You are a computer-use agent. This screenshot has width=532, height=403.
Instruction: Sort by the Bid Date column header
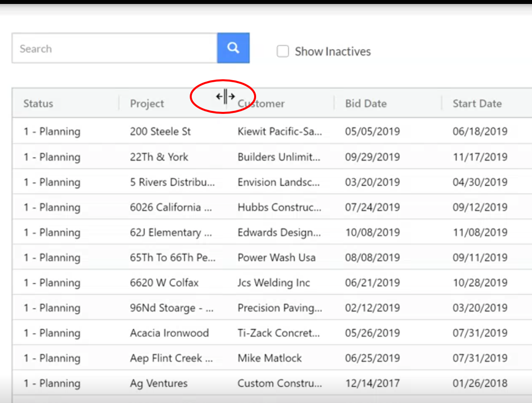tap(366, 103)
